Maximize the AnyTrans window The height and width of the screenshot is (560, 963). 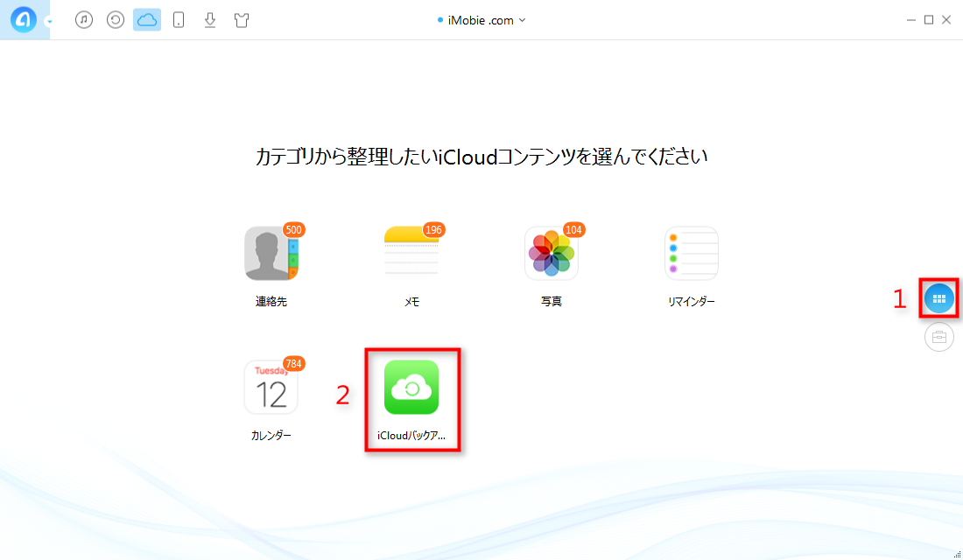click(929, 20)
